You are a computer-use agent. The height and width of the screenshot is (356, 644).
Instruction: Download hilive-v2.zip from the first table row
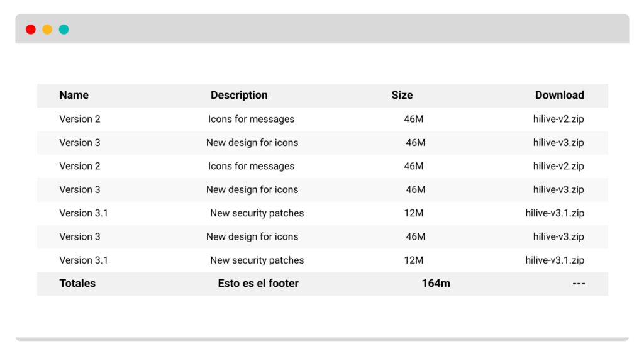(558, 119)
